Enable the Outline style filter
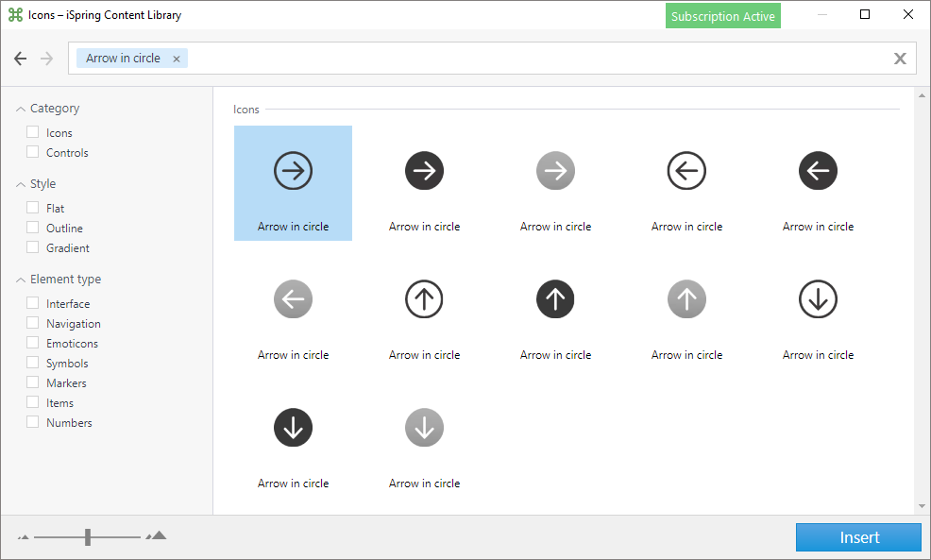This screenshot has width=931, height=560. 32,228
